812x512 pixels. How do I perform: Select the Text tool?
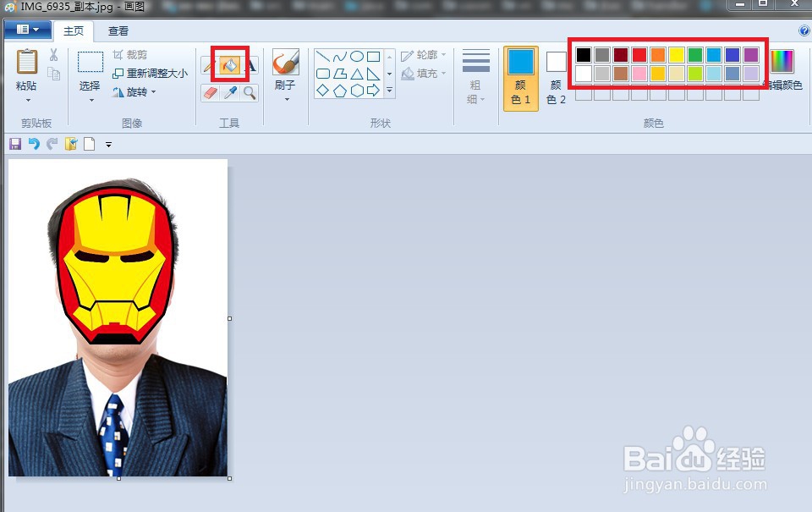250,66
